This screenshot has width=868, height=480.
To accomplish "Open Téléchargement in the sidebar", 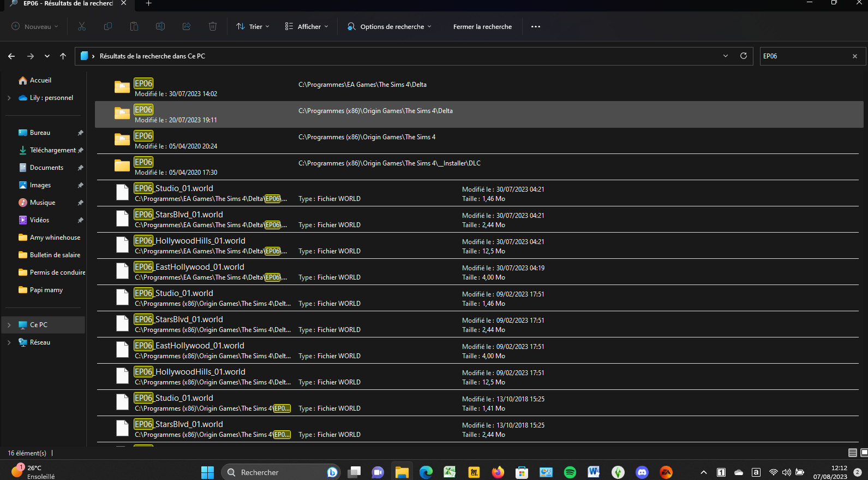I will pos(52,150).
